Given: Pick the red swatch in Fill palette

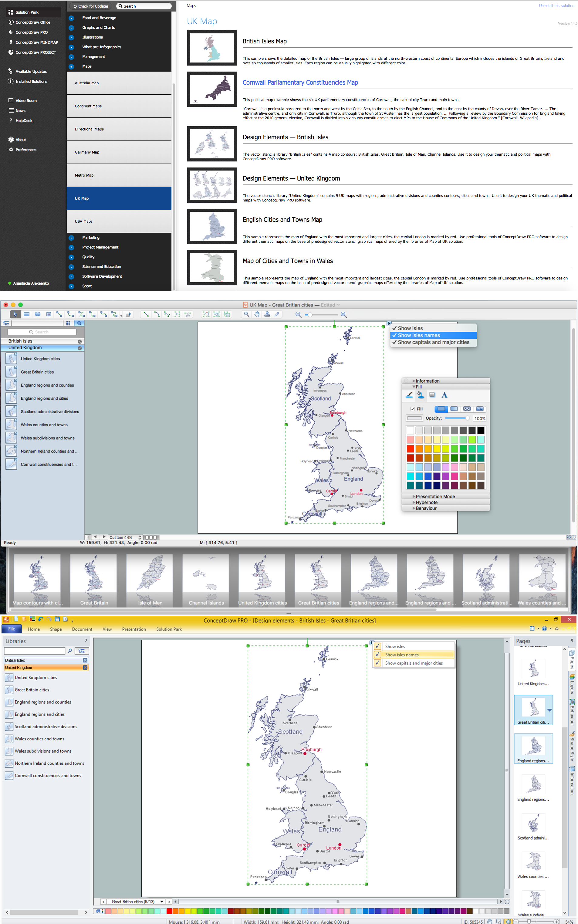Looking at the screenshot, I should (x=411, y=449).
